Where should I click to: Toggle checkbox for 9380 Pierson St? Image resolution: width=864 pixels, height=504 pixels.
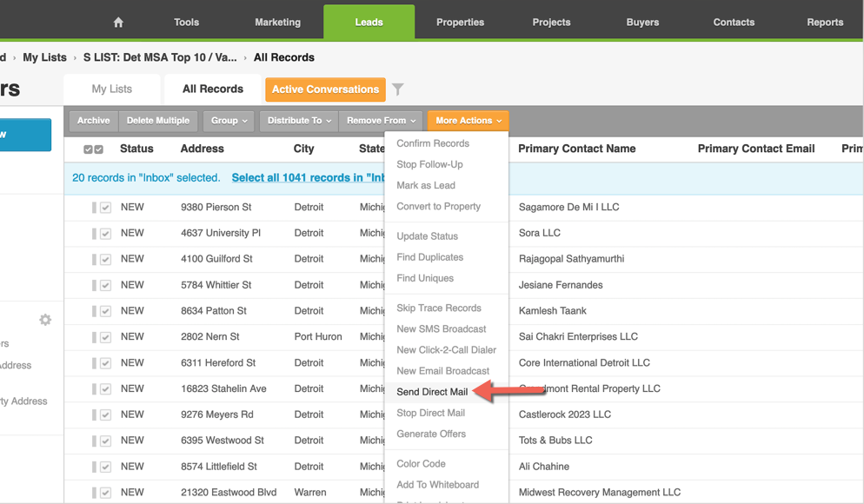105,208
